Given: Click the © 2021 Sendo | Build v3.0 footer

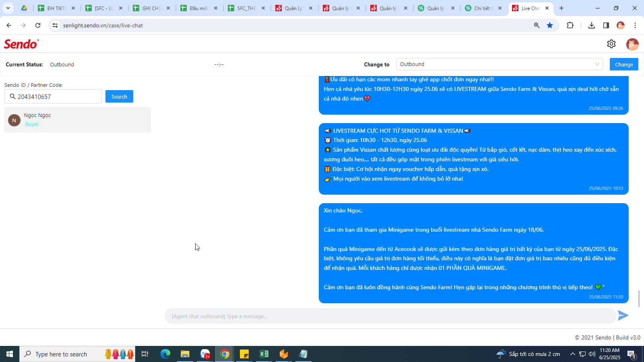Looking at the screenshot, I should [x=607, y=337].
